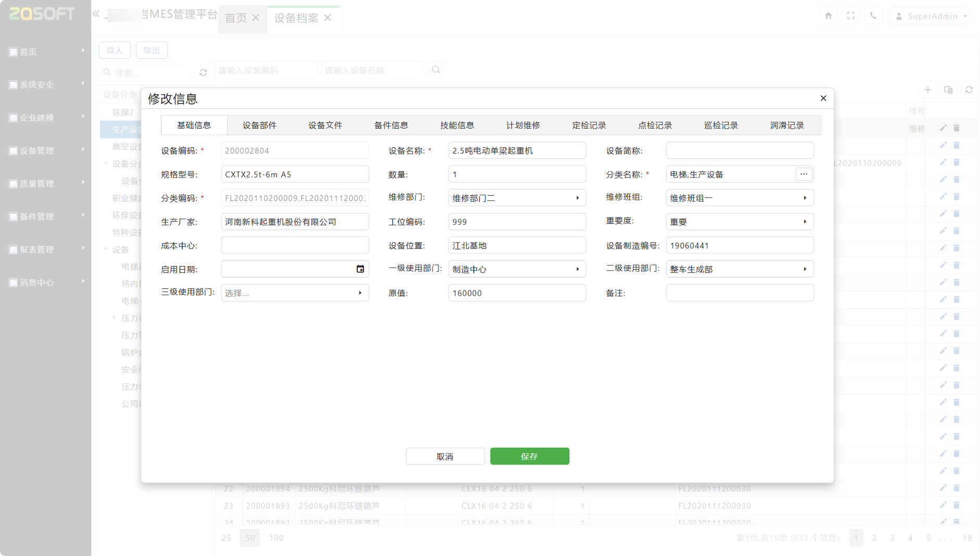Close the 设备档案 tab
The width and height of the screenshot is (980, 556).
tap(328, 18)
